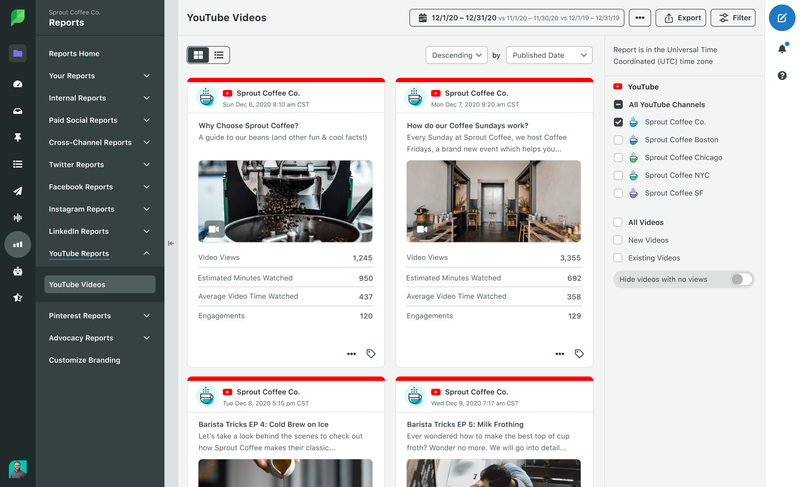Select the Reports bar chart icon
The image size is (800, 487).
click(x=18, y=244)
